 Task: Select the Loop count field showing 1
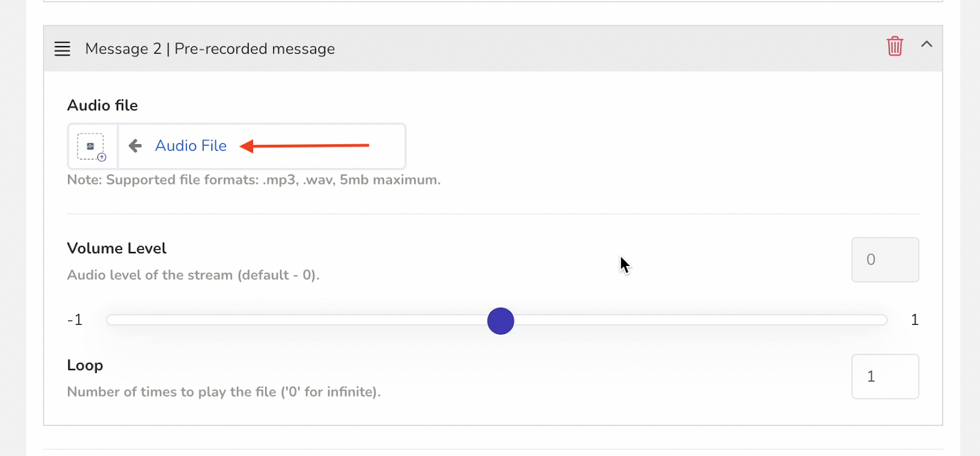(x=884, y=376)
